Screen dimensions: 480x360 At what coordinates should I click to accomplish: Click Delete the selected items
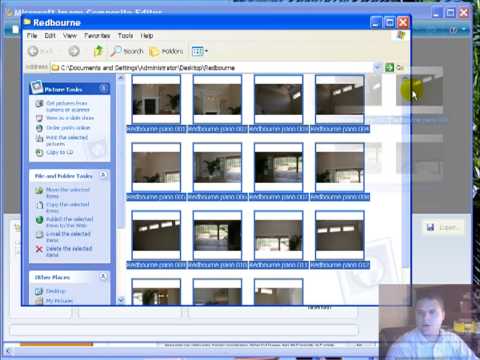pyautogui.click(x=69, y=251)
